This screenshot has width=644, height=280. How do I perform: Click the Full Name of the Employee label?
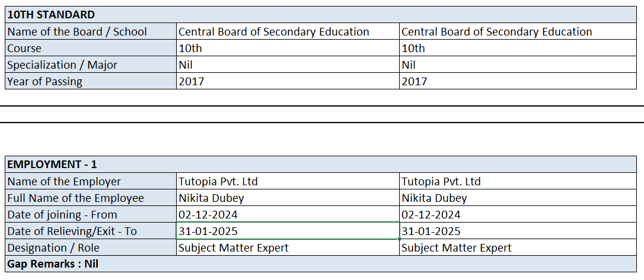tap(76, 198)
